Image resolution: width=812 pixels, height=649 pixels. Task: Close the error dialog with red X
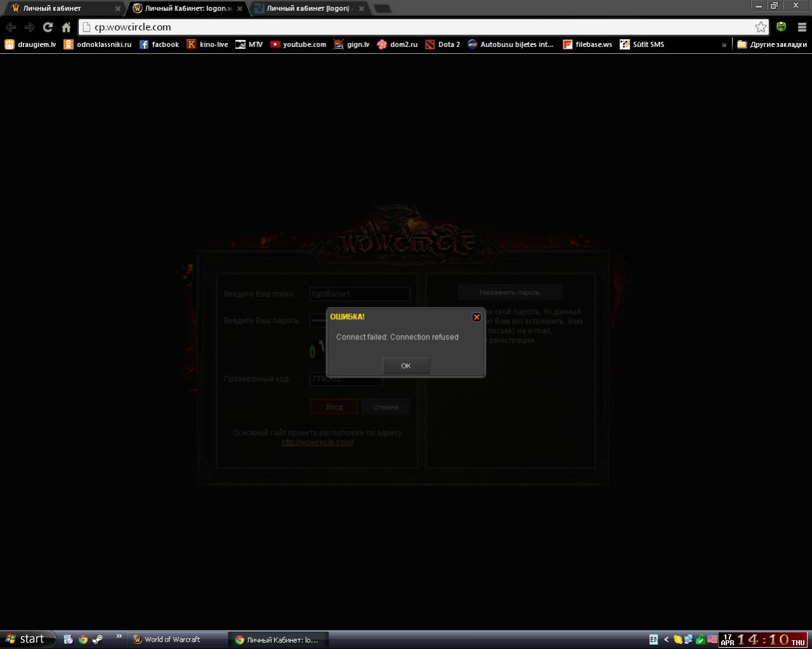coord(476,317)
